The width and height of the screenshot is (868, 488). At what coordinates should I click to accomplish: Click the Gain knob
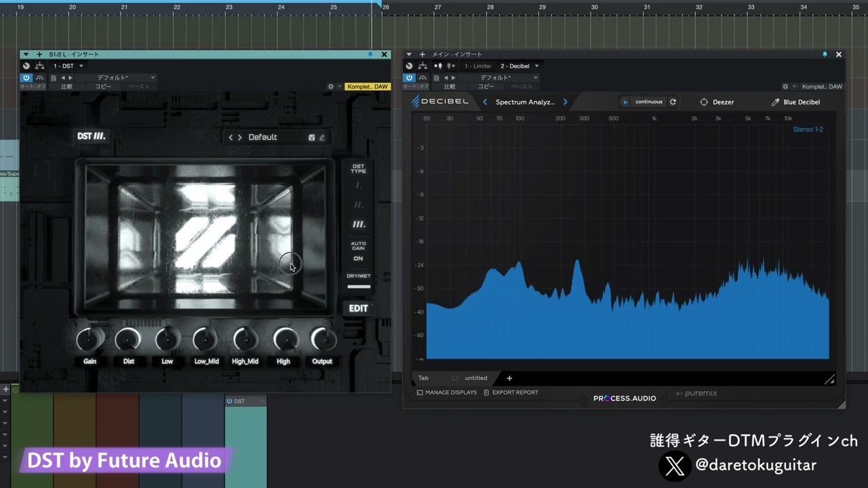tap(90, 339)
